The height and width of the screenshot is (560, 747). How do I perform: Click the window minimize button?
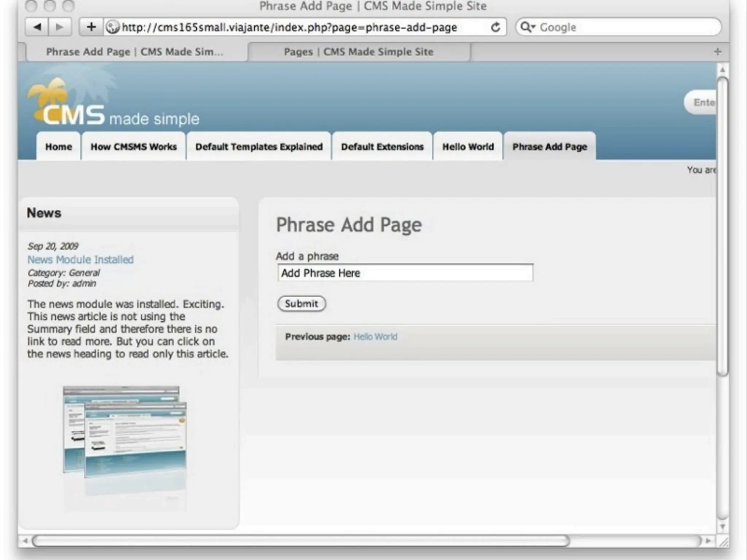(x=50, y=6)
